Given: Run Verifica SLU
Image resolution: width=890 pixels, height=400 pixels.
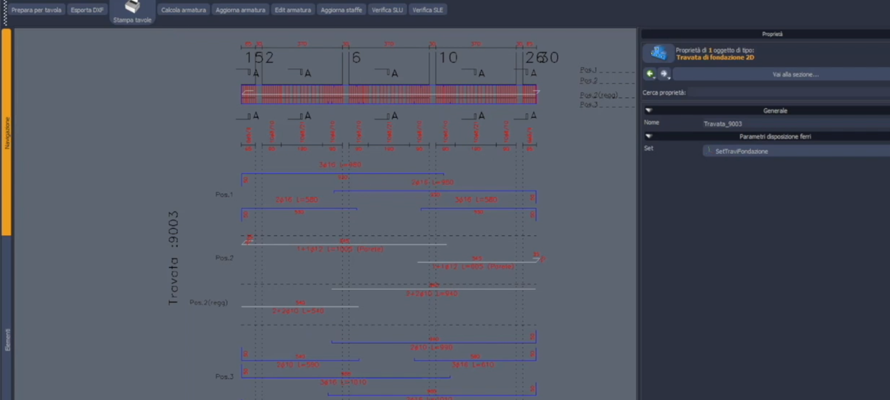Looking at the screenshot, I should (387, 10).
